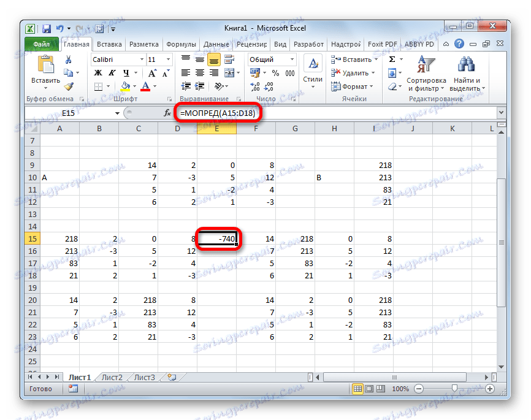Open the Calibri font name dropdown
This screenshot has height=420, width=531.
[142, 59]
